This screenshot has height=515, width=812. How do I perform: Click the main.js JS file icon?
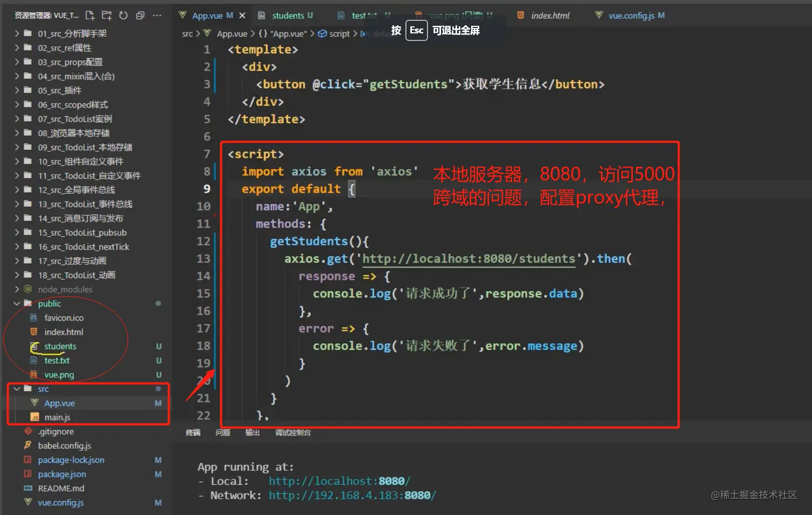click(34, 418)
